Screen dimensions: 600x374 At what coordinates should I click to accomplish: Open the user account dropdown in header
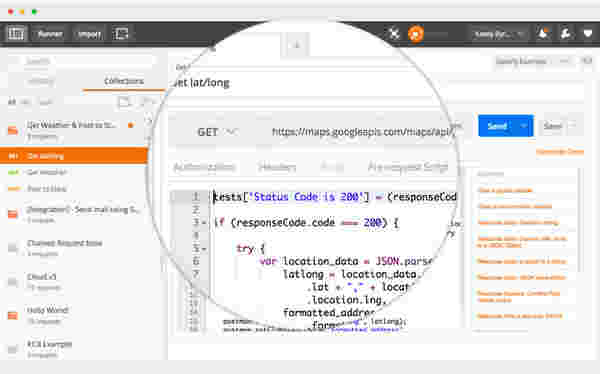pyautogui.click(x=498, y=34)
